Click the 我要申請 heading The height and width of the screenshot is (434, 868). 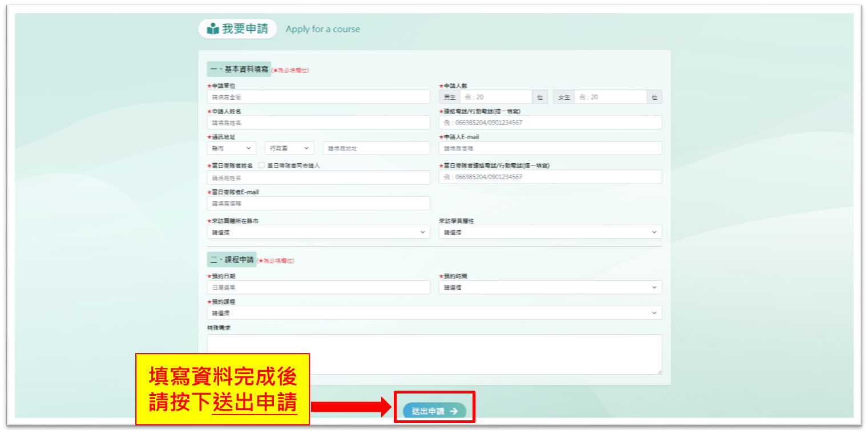(245, 29)
